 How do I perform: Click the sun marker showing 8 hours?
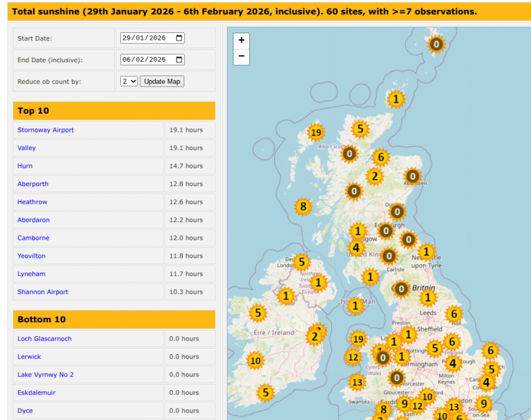tap(303, 207)
